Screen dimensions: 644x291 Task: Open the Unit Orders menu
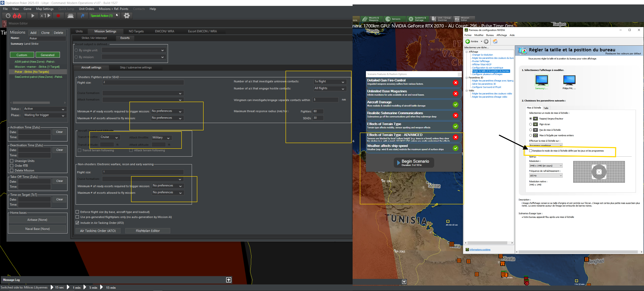86,9
